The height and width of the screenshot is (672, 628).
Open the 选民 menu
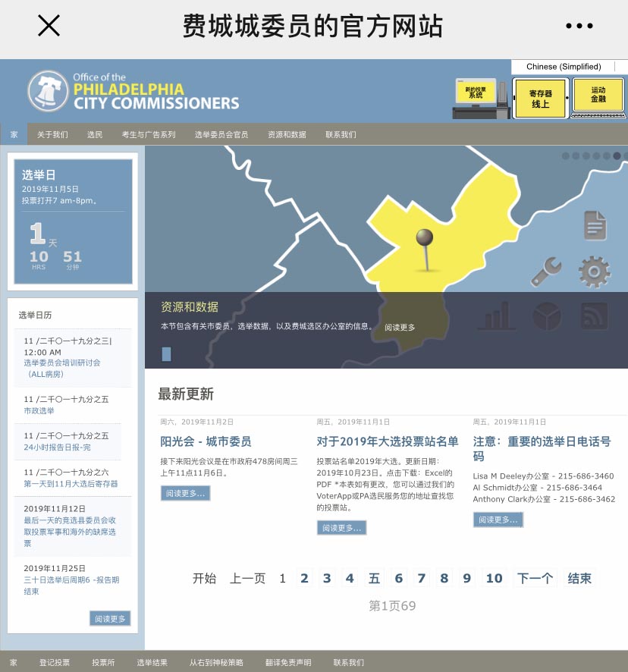95,134
